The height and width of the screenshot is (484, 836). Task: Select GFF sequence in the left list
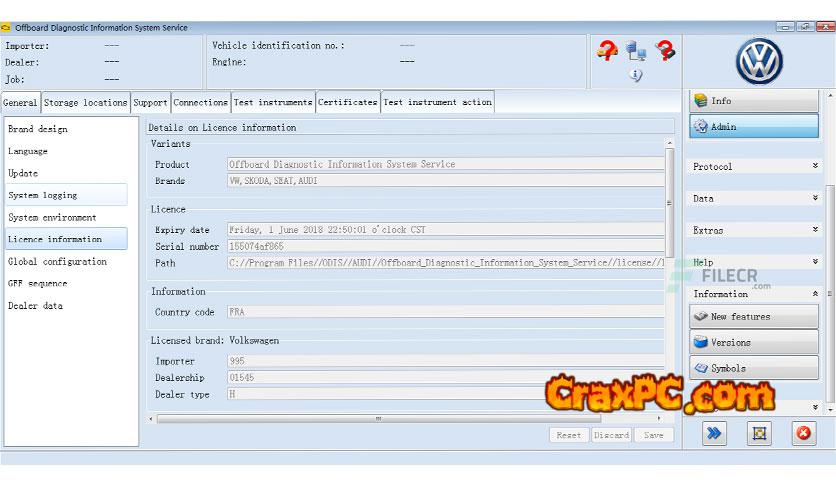tap(38, 283)
